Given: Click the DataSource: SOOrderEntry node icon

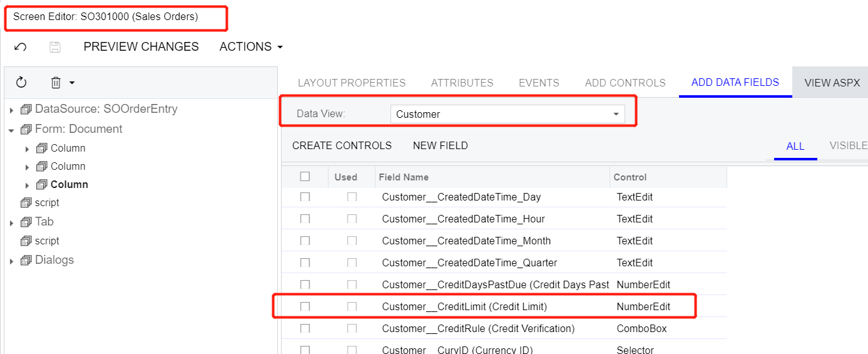Looking at the screenshot, I should coord(26,110).
